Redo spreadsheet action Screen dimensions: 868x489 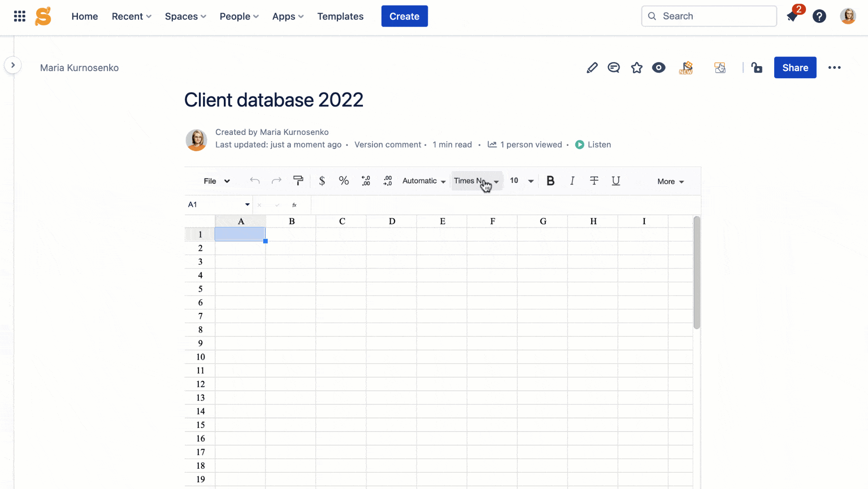pyautogui.click(x=276, y=181)
